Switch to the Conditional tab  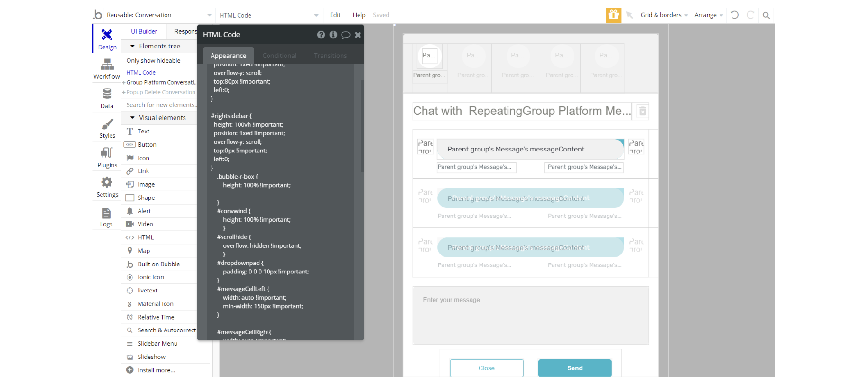click(279, 56)
